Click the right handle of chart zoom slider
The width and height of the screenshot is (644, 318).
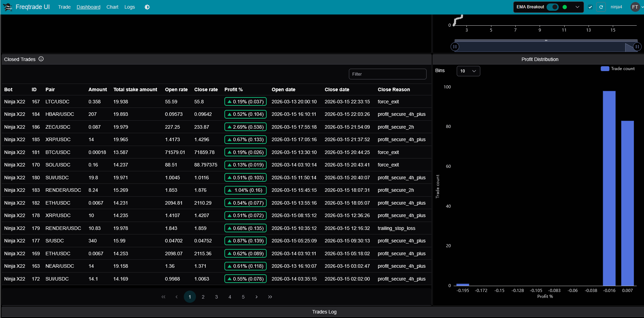637,46
